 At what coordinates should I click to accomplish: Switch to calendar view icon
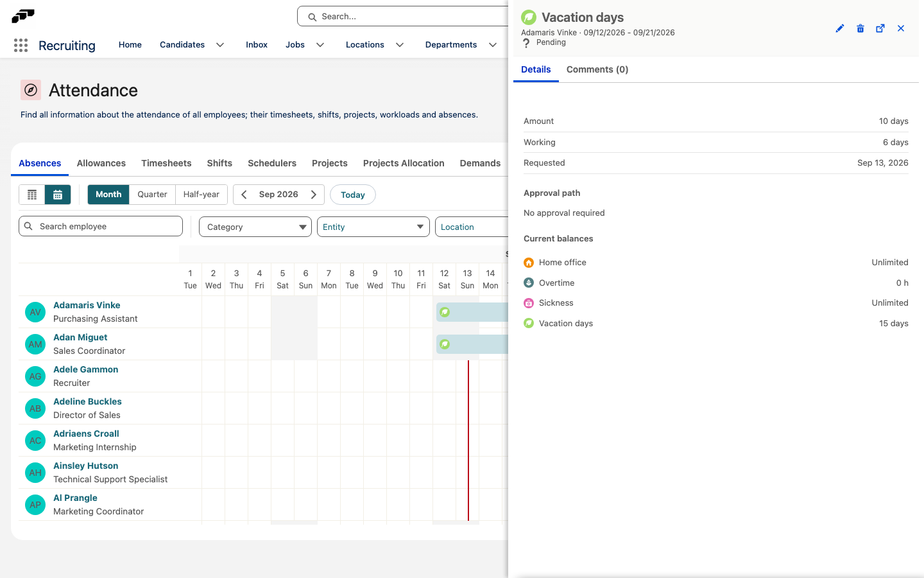58,195
